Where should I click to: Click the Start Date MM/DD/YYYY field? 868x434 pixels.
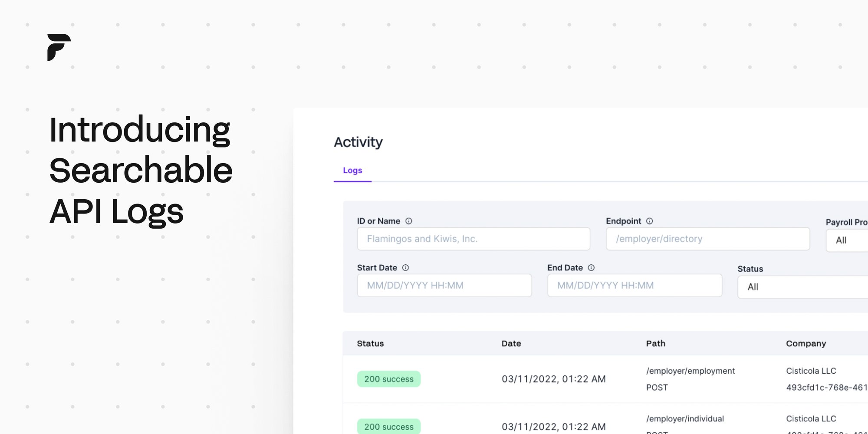pyautogui.click(x=444, y=285)
